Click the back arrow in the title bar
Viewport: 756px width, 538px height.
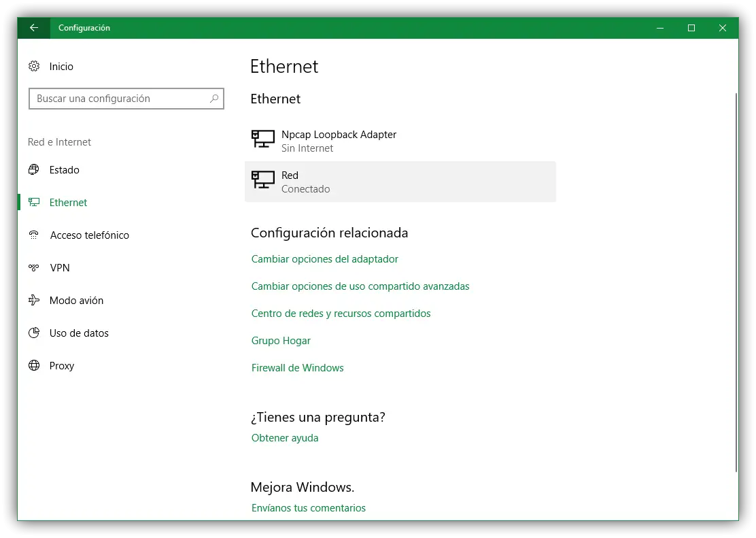point(34,28)
